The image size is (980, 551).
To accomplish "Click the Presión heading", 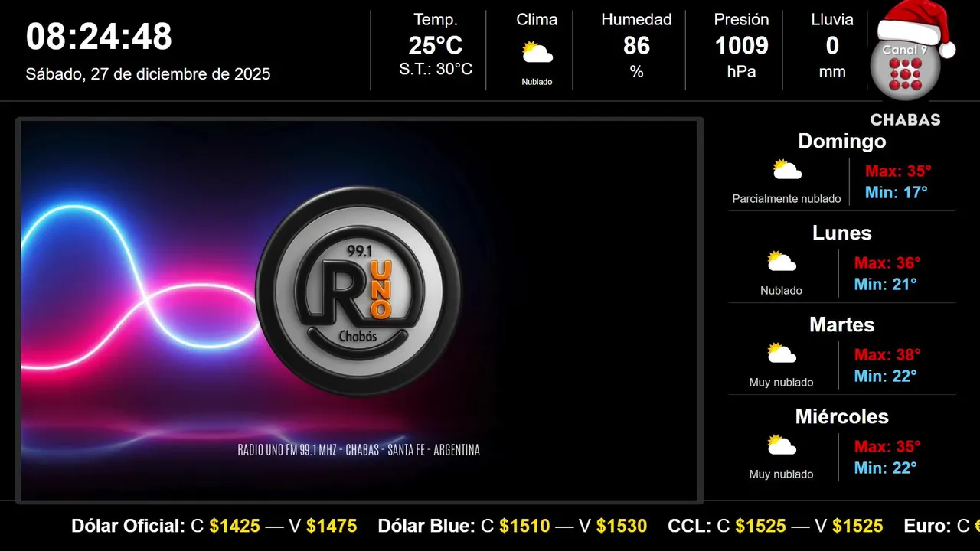I will (741, 20).
